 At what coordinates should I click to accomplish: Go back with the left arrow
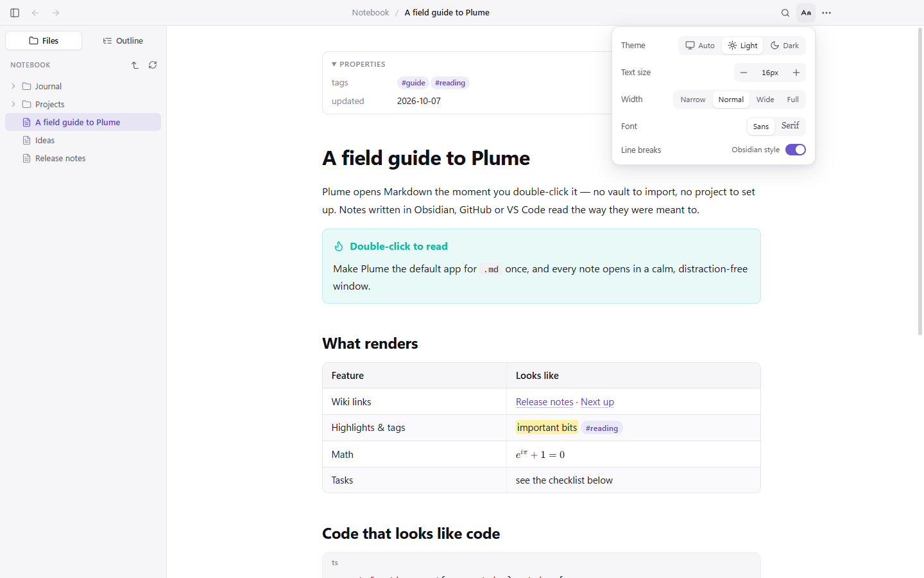35,13
